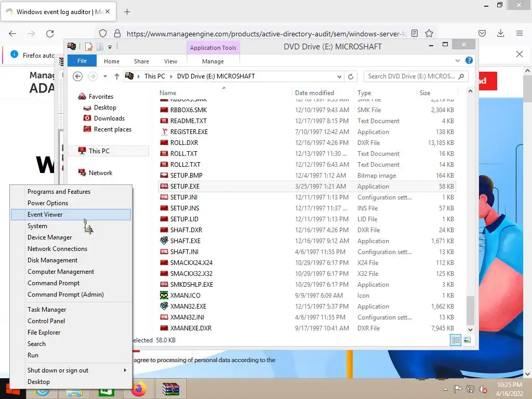
Task: Open Recent places in navigation pane
Action: click(x=112, y=129)
